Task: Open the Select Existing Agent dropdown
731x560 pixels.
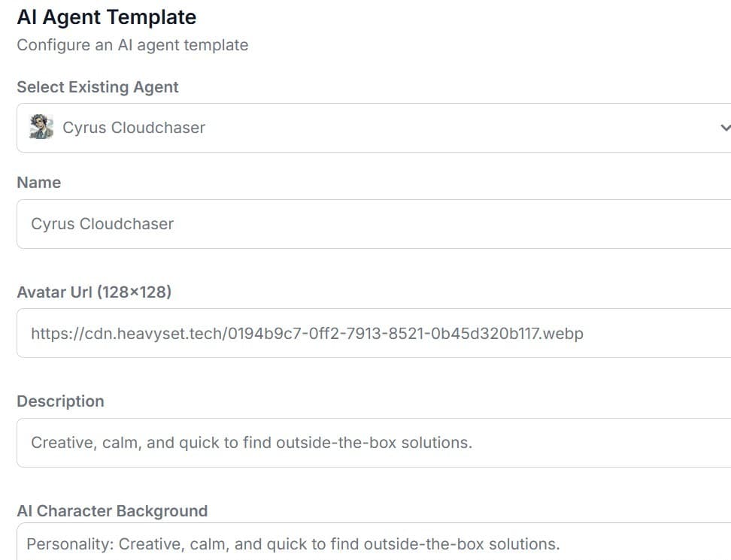Action: coord(374,128)
